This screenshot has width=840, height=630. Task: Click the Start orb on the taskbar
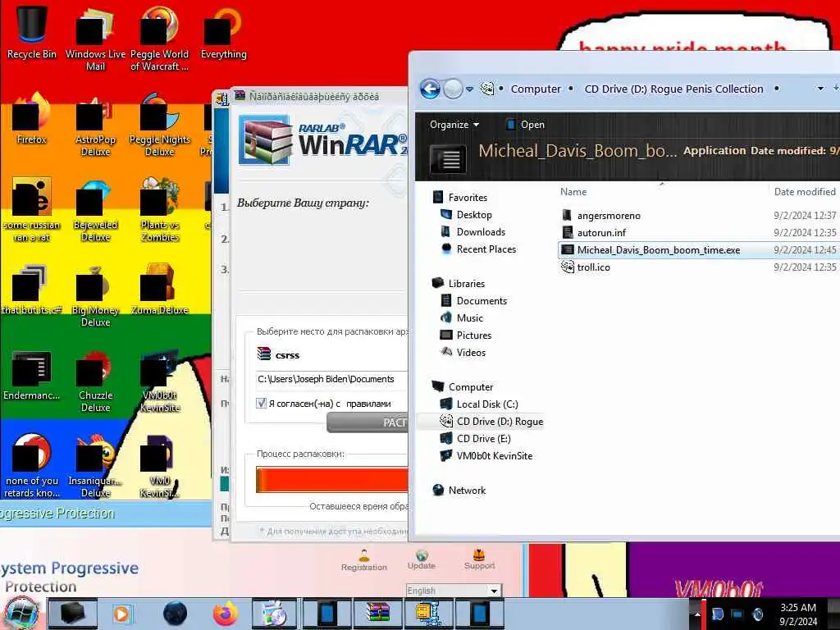point(21,614)
